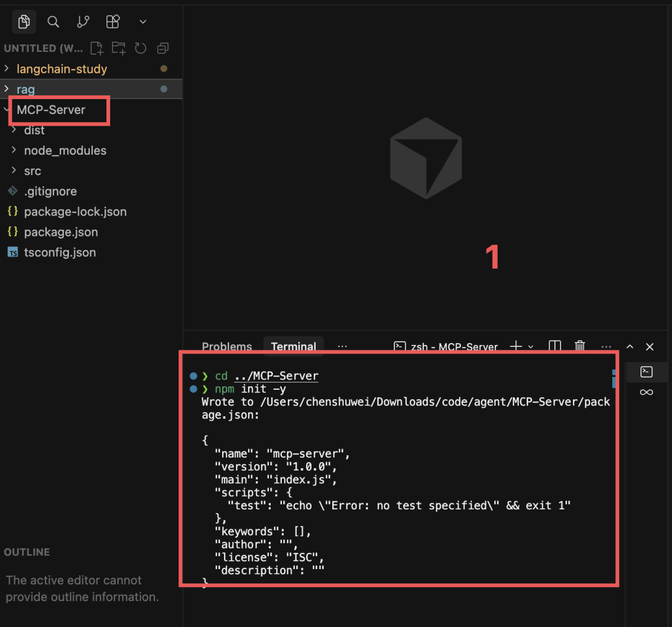The height and width of the screenshot is (627, 672).
Task: Expand the OUTLINE section header
Action: [x=27, y=552]
